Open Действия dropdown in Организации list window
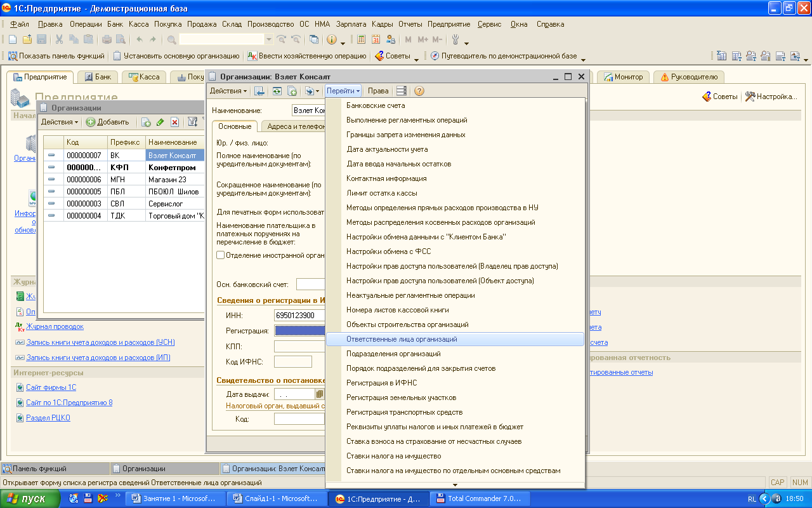 tap(60, 122)
